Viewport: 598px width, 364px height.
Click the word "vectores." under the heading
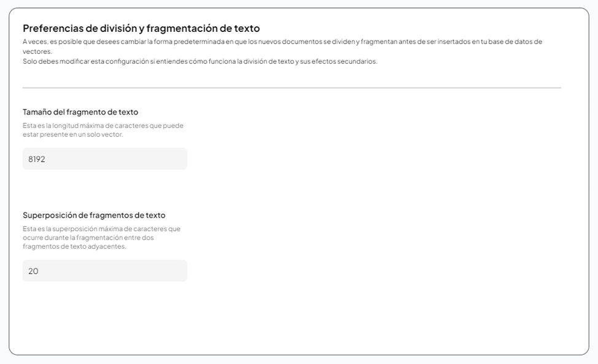point(37,51)
